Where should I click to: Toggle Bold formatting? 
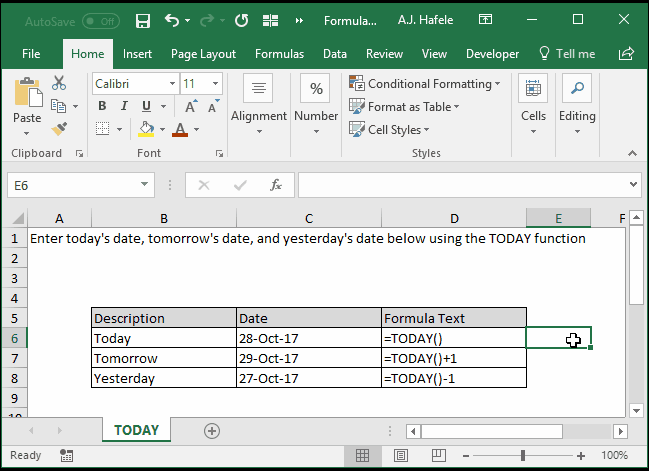pyautogui.click(x=102, y=106)
